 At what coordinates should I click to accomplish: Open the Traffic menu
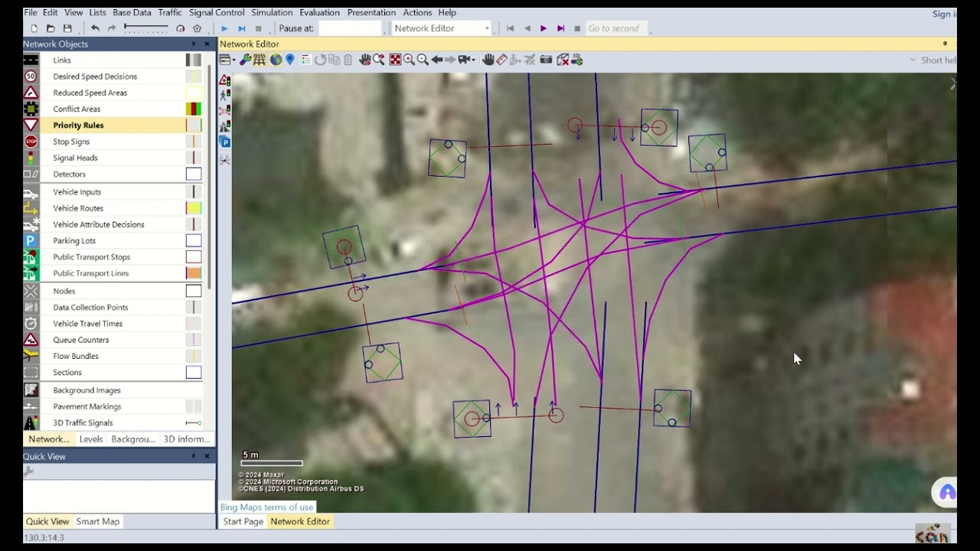click(170, 12)
